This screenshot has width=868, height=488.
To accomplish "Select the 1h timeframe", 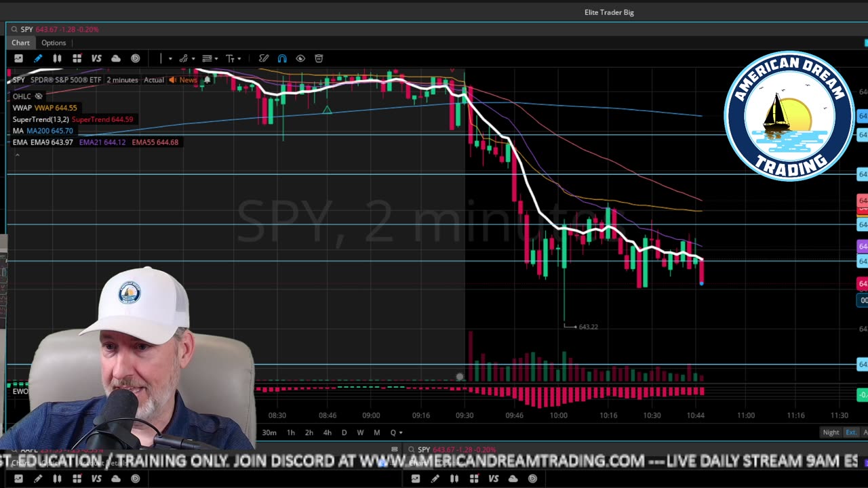I will coord(291,432).
